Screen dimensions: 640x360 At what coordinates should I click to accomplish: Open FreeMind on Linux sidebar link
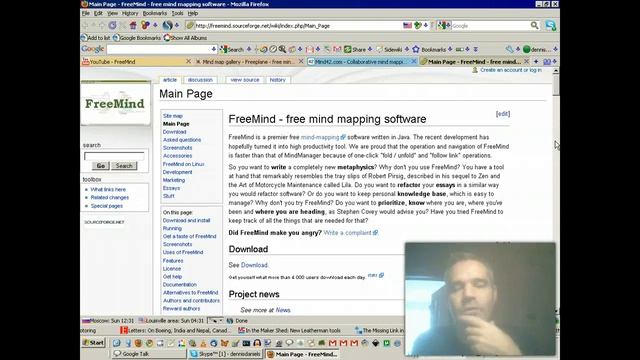click(x=183, y=164)
